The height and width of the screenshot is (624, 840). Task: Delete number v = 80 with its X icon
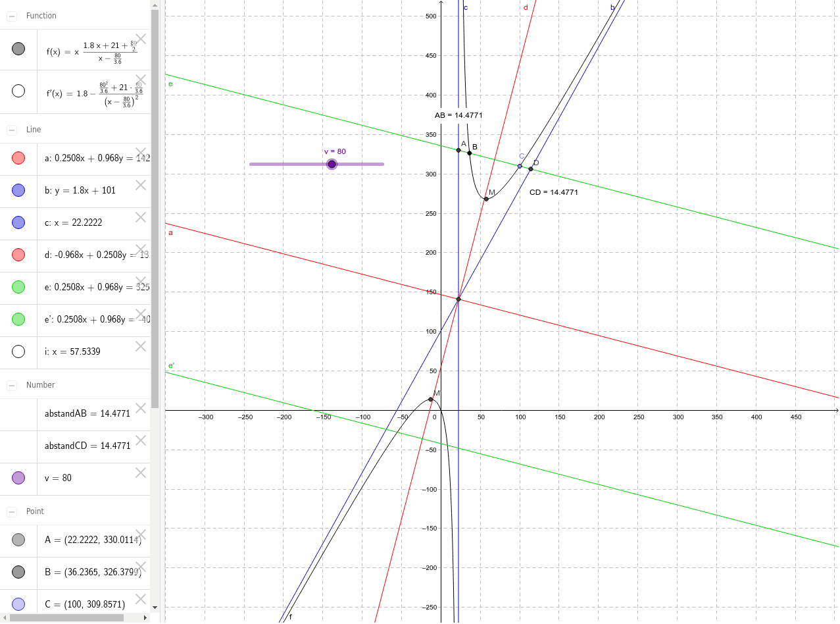coord(140,473)
